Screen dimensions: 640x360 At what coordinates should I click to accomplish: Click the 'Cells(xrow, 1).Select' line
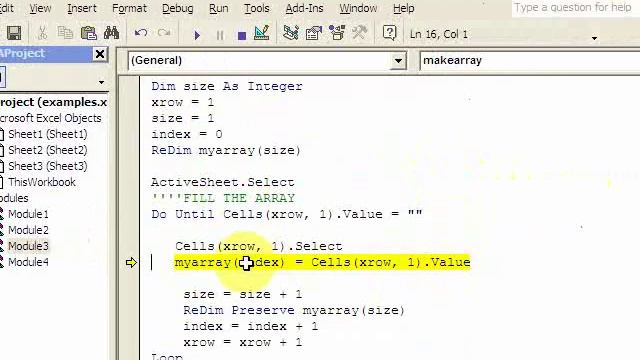coord(259,246)
